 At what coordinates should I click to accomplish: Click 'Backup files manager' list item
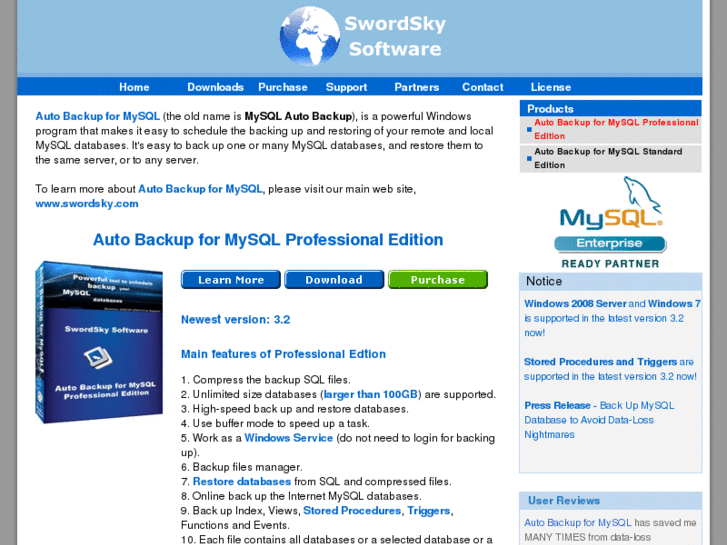242,467
